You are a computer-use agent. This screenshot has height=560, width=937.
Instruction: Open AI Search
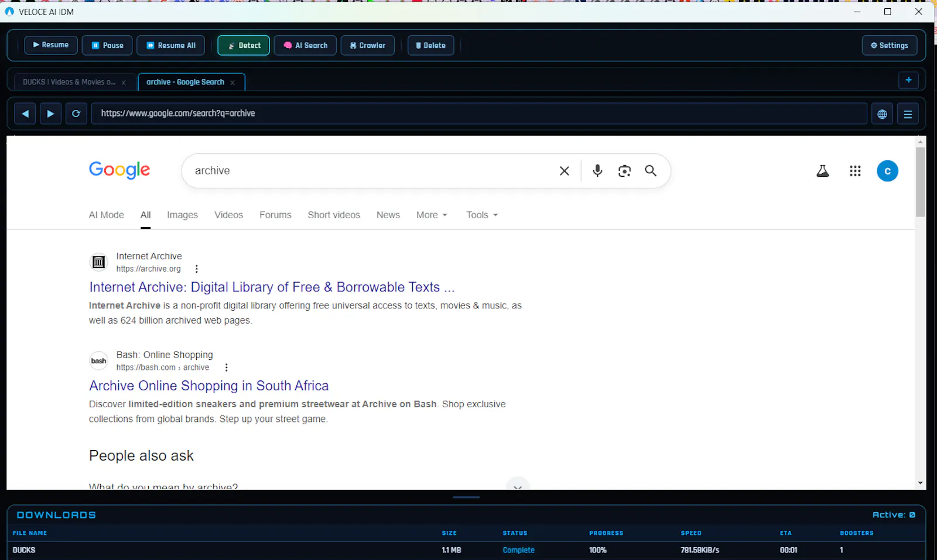pos(305,45)
